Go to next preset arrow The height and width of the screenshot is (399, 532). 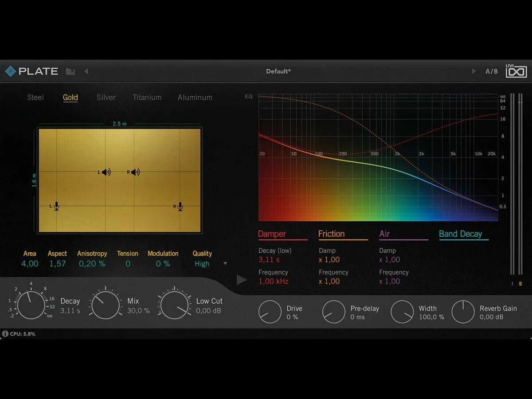[474, 71]
